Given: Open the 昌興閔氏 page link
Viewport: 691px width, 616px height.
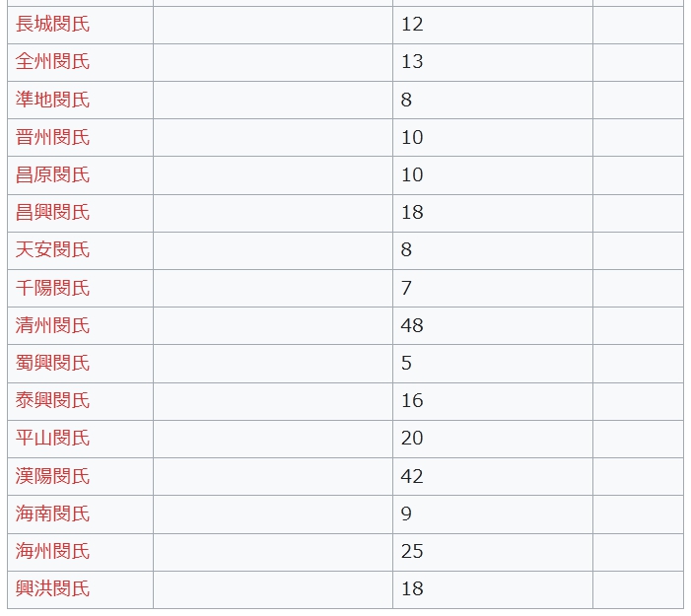Looking at the screenshot, I should tap(52, 212).
